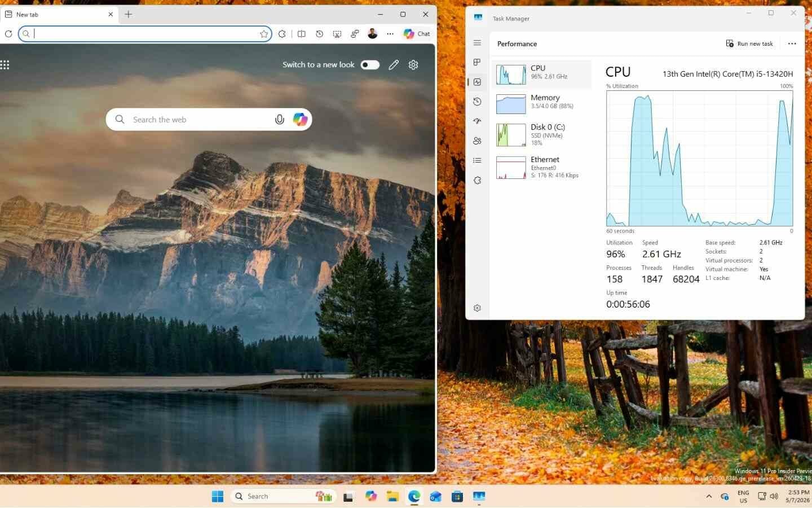Click the Up time value 0:00:56:06
Screen dimensions: 812x508
(x=628, y=304)
